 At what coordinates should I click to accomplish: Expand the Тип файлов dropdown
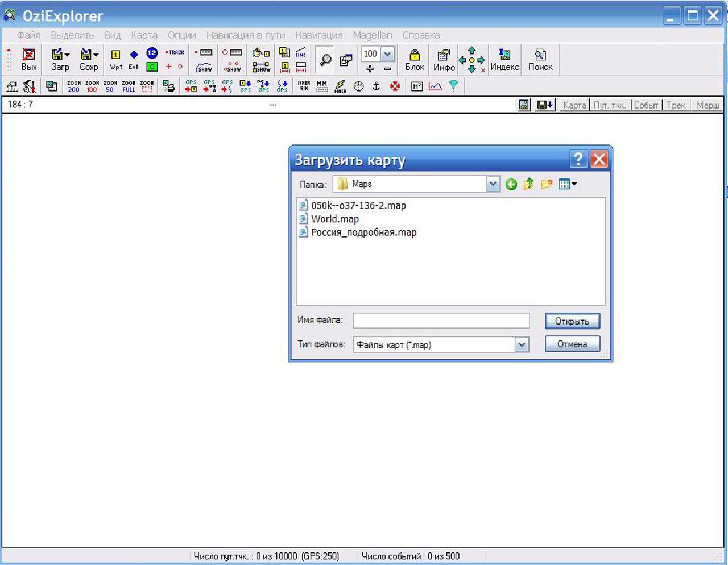coord(522,345)
